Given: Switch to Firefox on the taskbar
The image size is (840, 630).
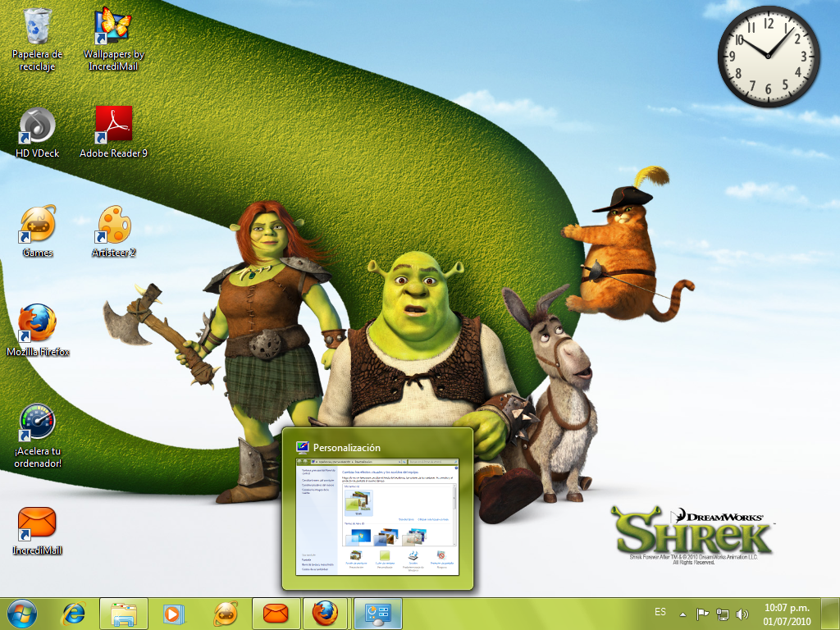Looking at the screenshot, I should 326,614.
